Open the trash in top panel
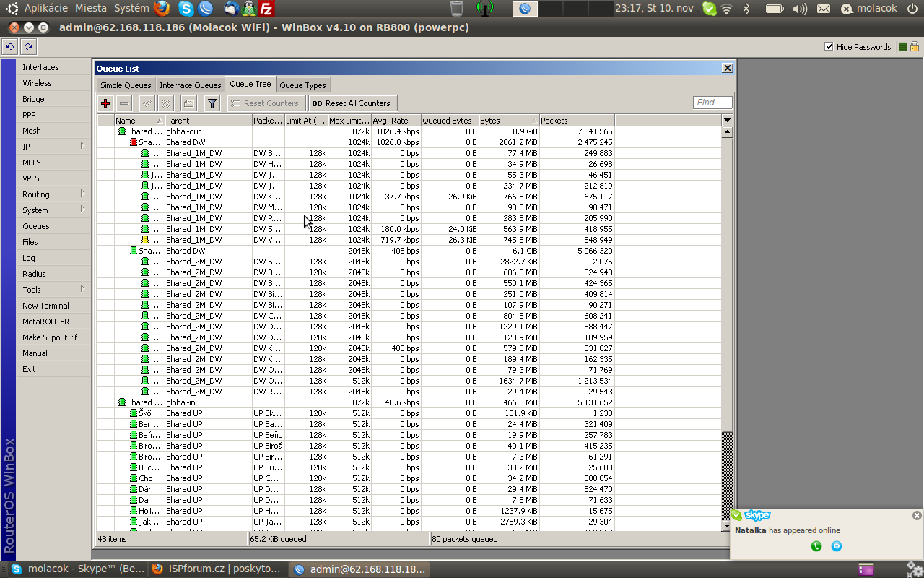 457,9
